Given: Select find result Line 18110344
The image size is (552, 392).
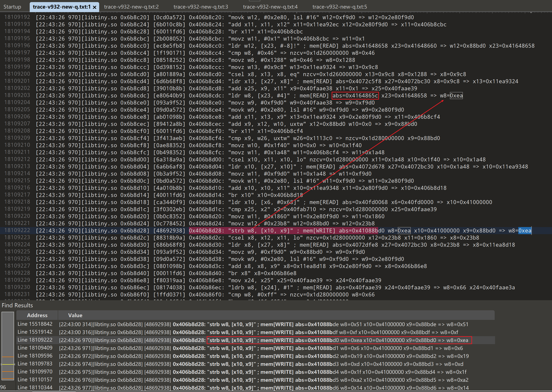Looking at the screenshot, I should (255, 388).
